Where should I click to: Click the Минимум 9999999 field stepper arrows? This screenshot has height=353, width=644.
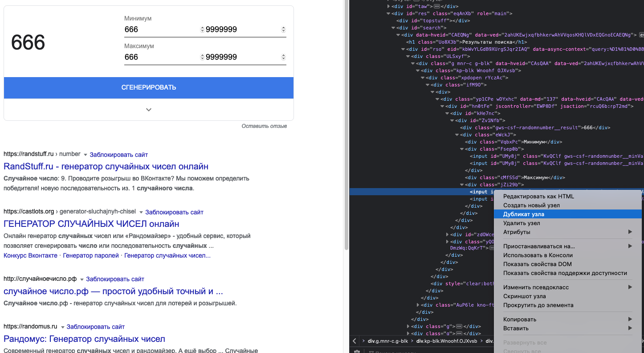pos(283,29)
